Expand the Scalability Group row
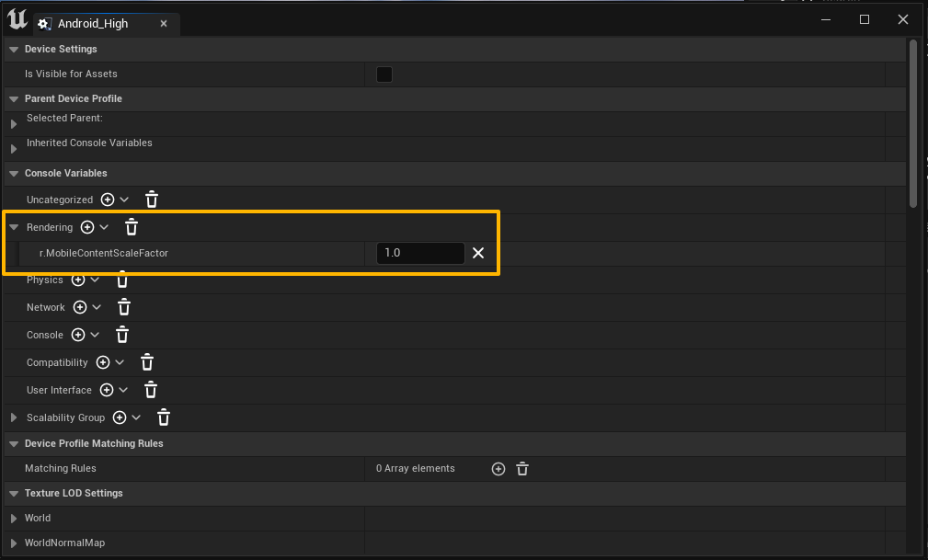Image resolution: width=928 pixels, height=560 pixels. click(x=14, y=417)
